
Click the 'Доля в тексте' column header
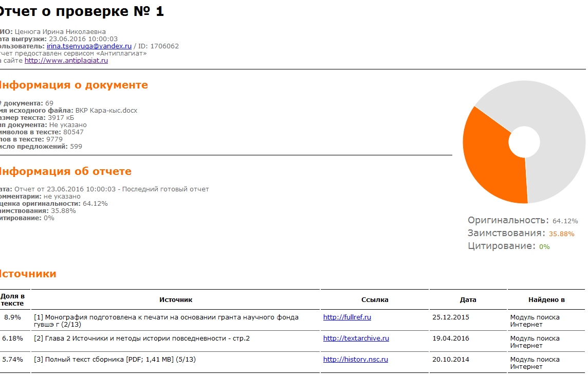click(12, 300)
